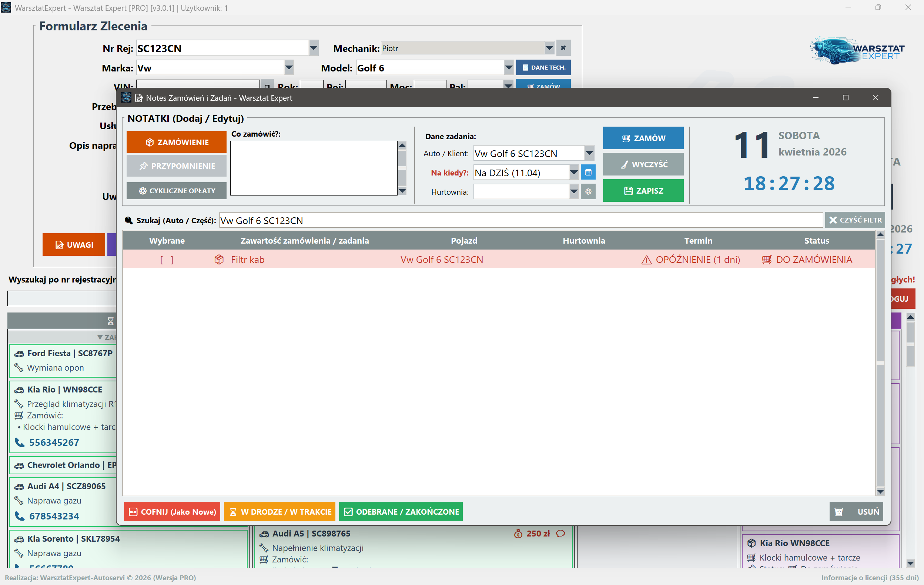Open the Auto / Klient dropdown
The image size is (924, 585).
point(589,153)
